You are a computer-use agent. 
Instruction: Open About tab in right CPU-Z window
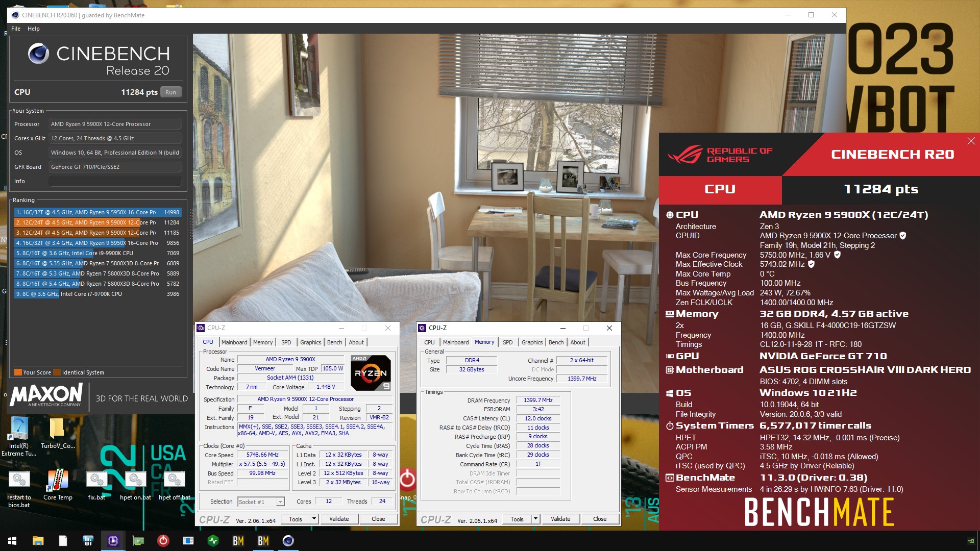(x=578, y=342)
